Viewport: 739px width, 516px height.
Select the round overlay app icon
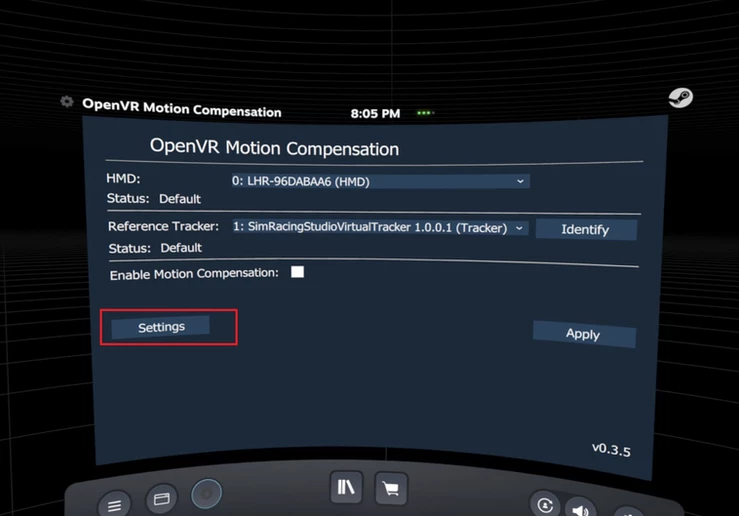[x=206, y=493]
